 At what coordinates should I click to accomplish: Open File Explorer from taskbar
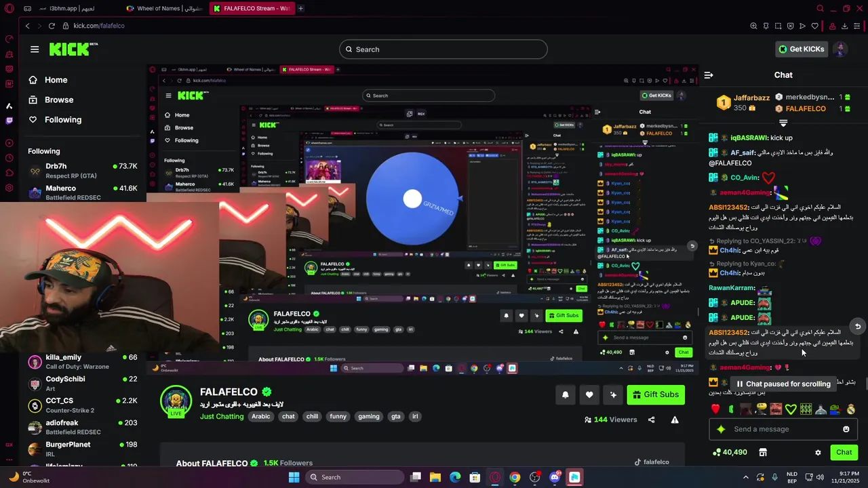[435, 477]
